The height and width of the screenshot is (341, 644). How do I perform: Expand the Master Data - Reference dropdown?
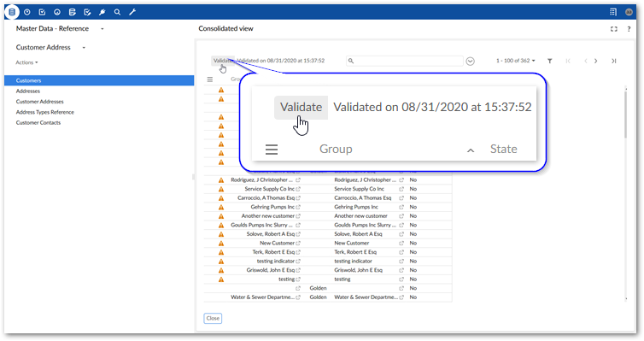[102, 29]
